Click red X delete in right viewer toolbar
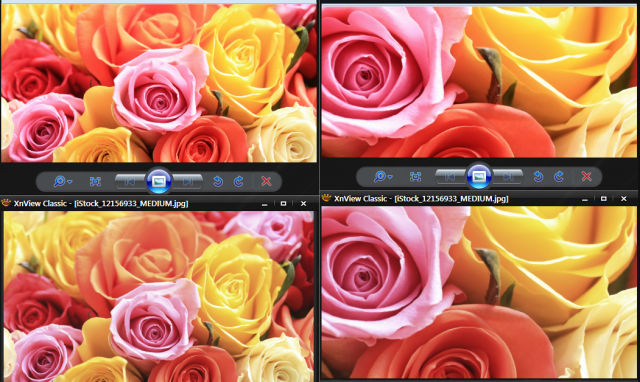The height and width of the screenshot is (382, 640). 587,176
